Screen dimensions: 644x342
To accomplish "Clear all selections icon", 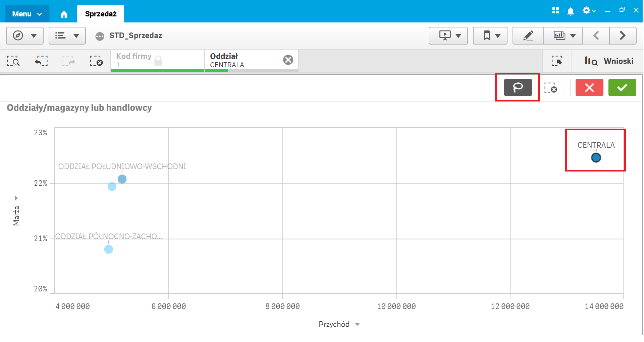I will 96,61.
